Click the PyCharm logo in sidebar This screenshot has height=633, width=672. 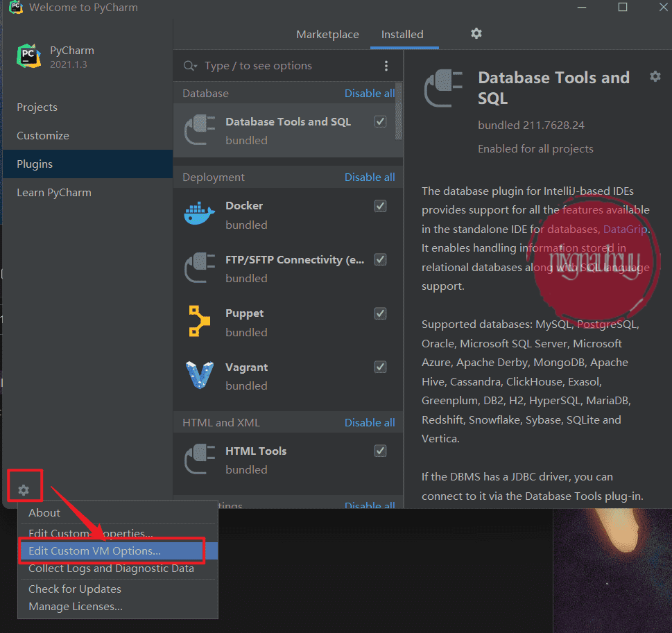[x=28, y=56]
